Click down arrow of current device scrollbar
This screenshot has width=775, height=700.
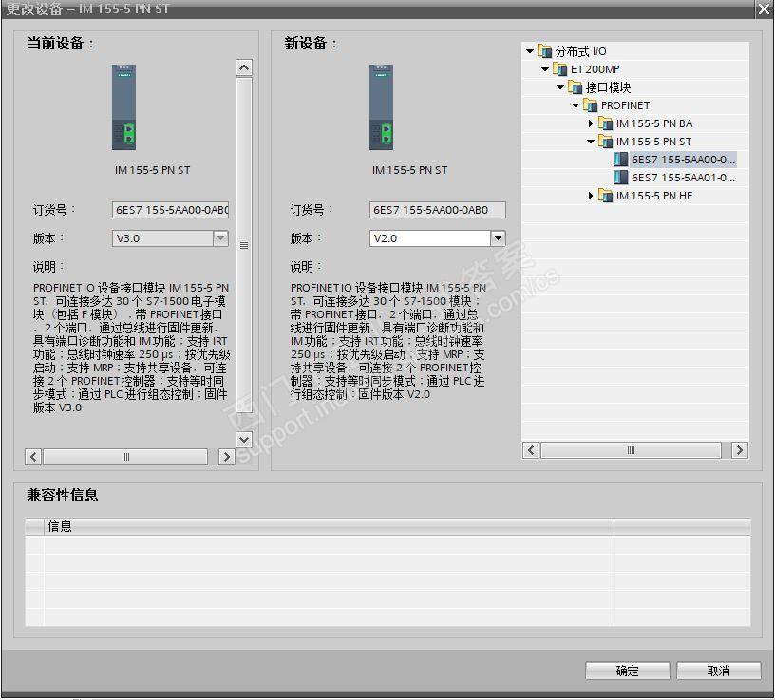[x=244, y=439]
